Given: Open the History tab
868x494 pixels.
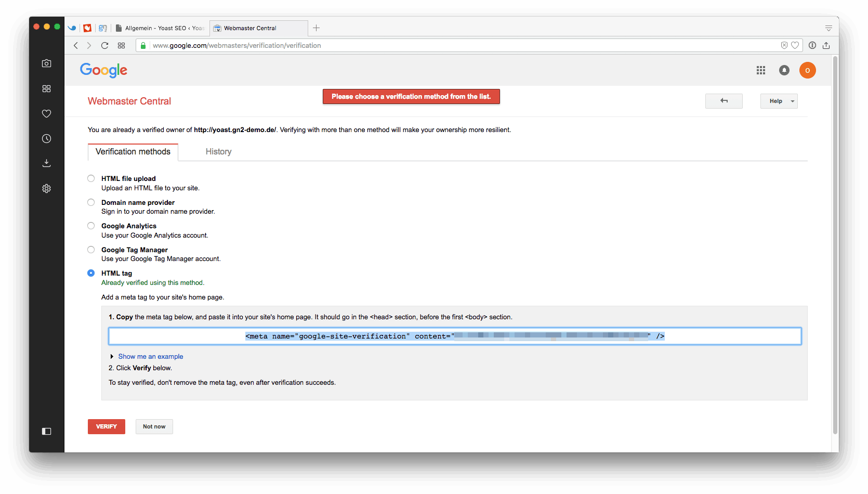Looking at the screenshot, I should click(x=218, y=152).
